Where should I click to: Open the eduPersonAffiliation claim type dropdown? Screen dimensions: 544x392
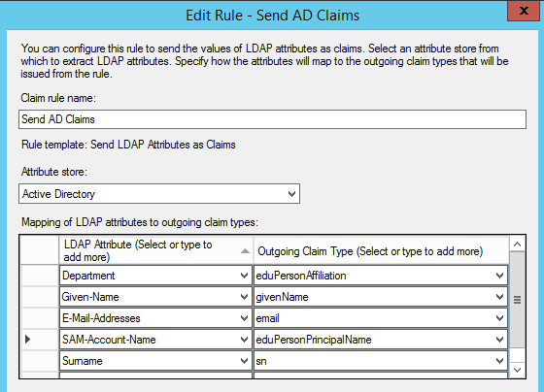(499, 276)
